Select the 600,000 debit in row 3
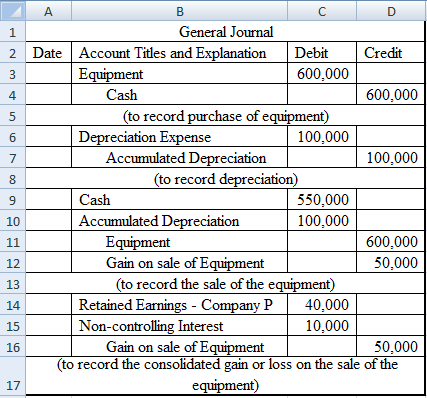 click(x=322, y=74)
